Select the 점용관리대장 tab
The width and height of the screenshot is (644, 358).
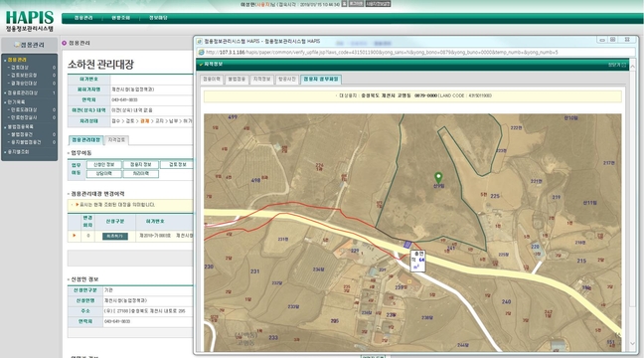point(85,140)
